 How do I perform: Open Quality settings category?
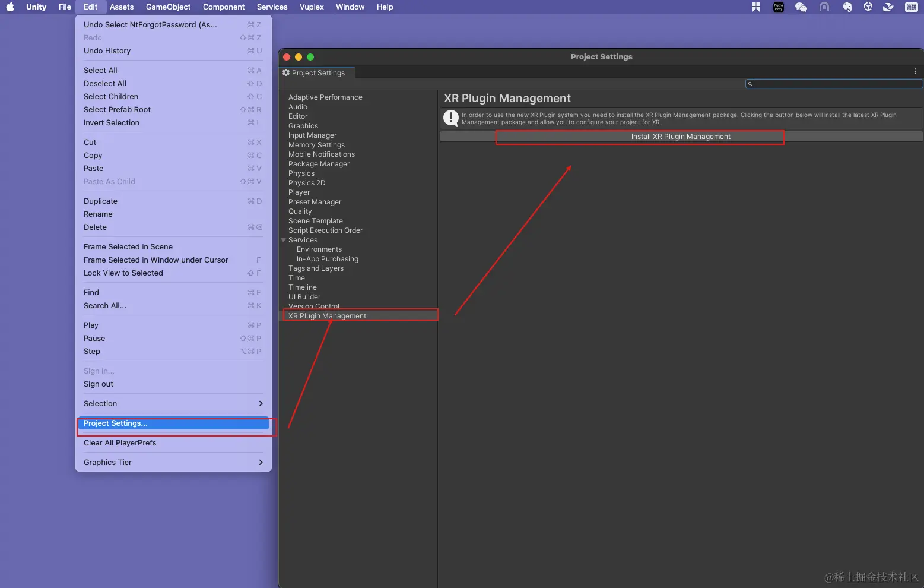pos(300,211)
